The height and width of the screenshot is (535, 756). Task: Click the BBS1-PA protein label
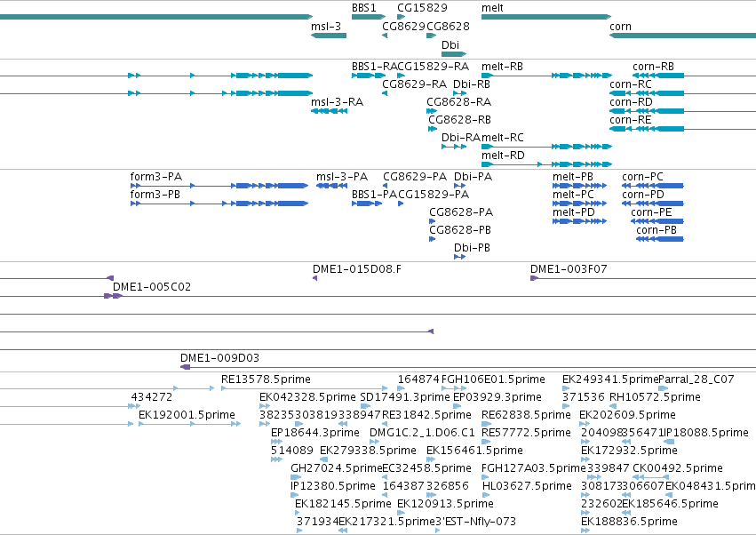tap(374, 195)
